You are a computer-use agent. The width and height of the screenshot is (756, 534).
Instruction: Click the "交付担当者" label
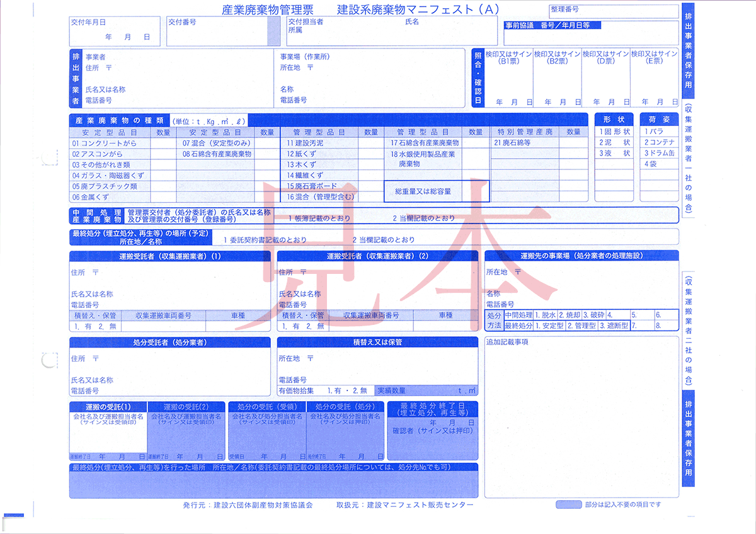(306, 21)
